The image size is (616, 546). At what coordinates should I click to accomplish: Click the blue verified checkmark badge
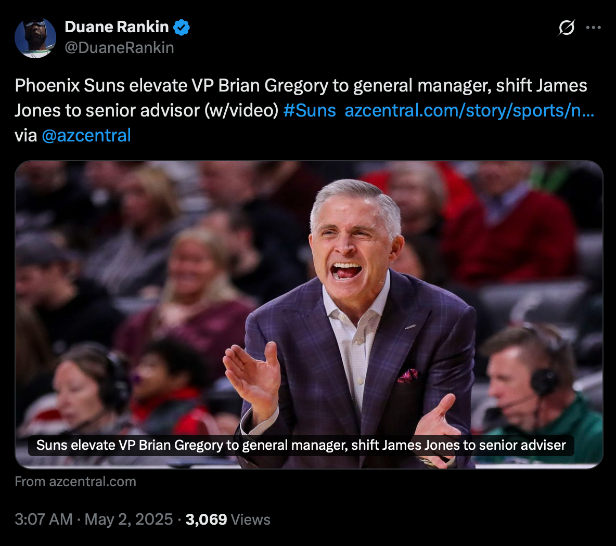tap(182, 27)
